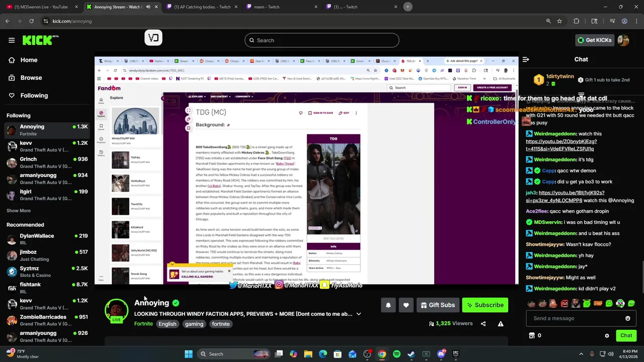The width and height of the screenshot is (644, 362).
Task: Mute the Annoying Stream tab audio
Action: pyautogui.click(x=148, y=7)
